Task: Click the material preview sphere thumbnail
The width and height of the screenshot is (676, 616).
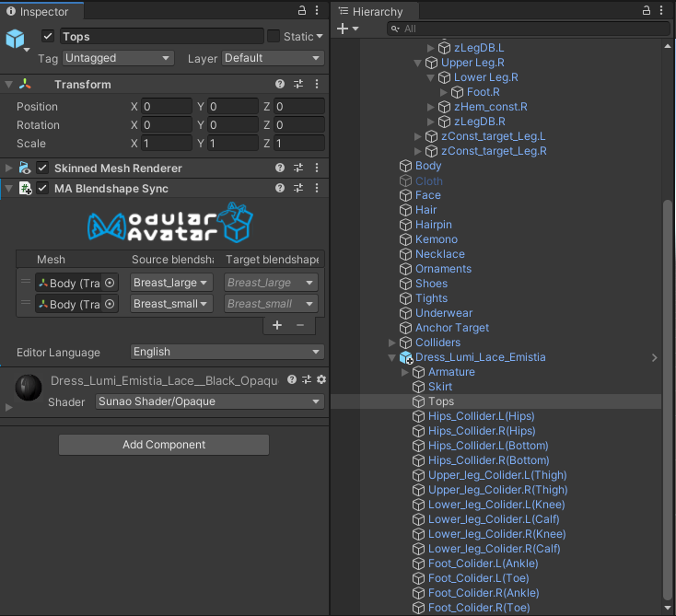Action: 29,387
